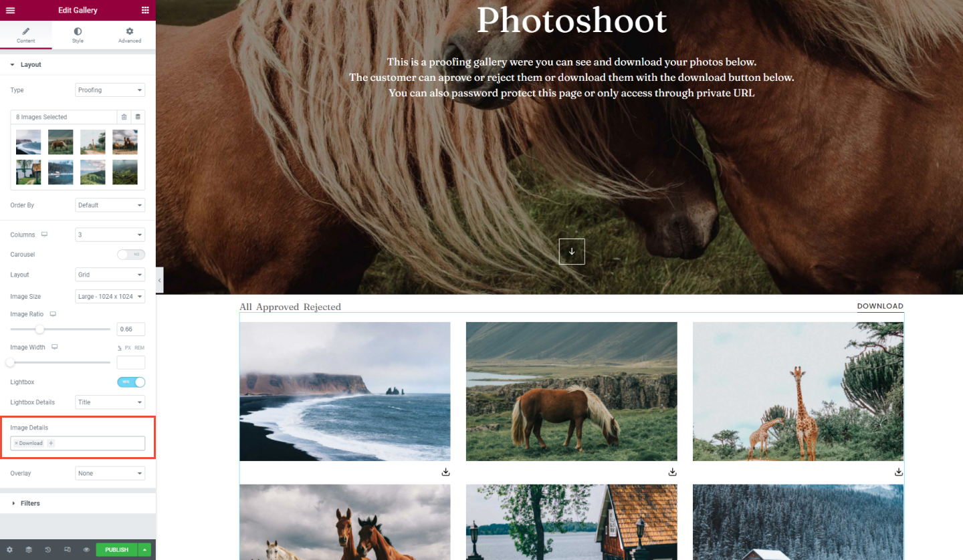Select the running horses thumbnail in panel
The image size is (963, 560).
point(125,142)
